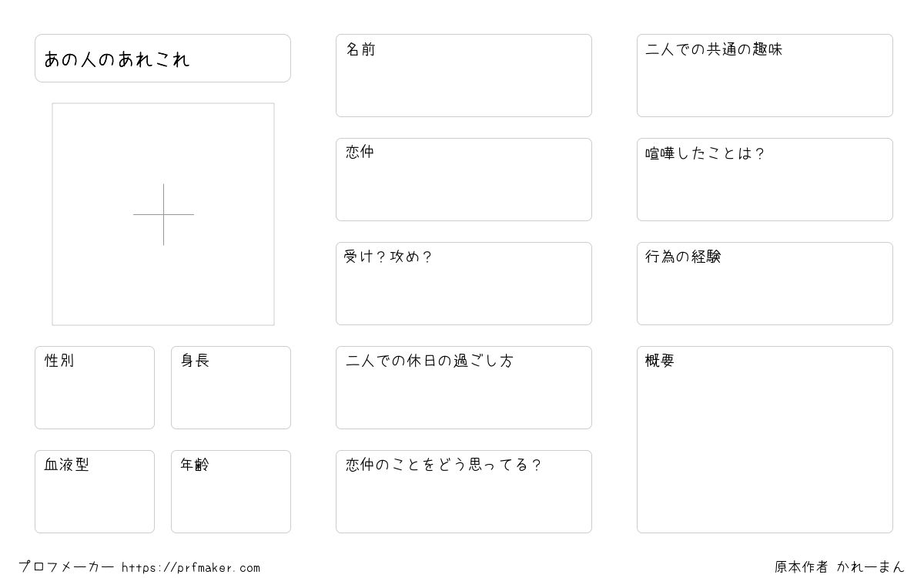Click the プロフメーカー footer text
Image resolution: width=924 pixels, height=578 pixels.
click(x=66, y=567)
